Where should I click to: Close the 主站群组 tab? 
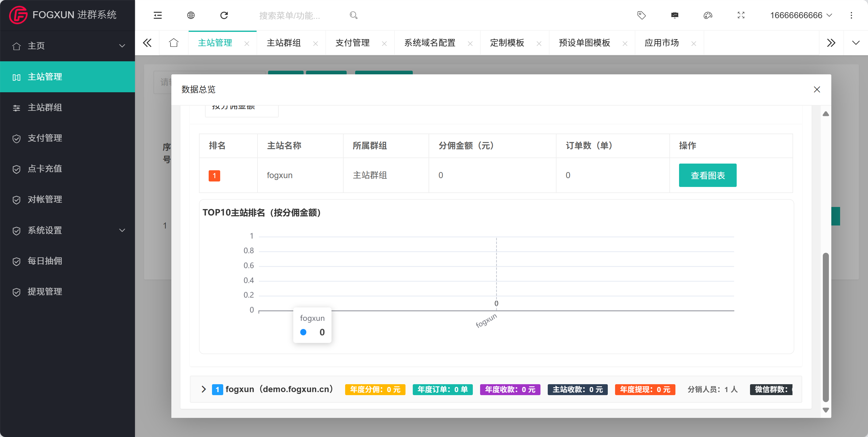point(315,43)
